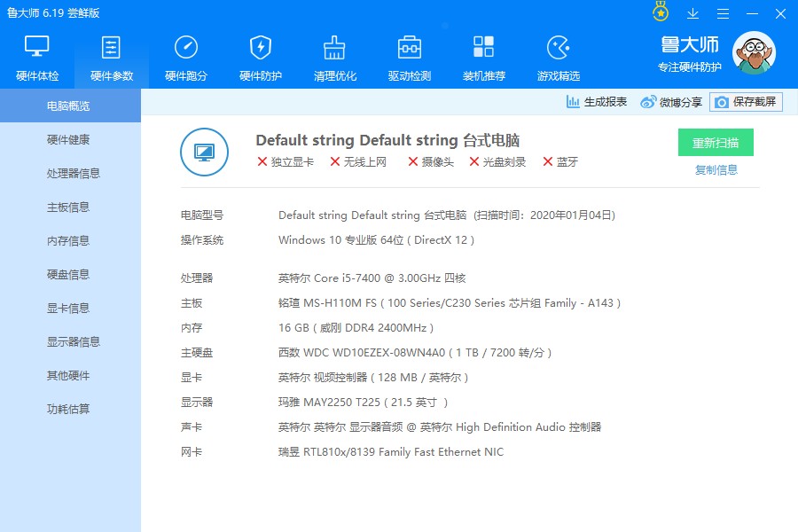Screen dimensions: 798x532
Task: Click the graphics value 英特尔 视频控制器
Action: pos(373,377)
